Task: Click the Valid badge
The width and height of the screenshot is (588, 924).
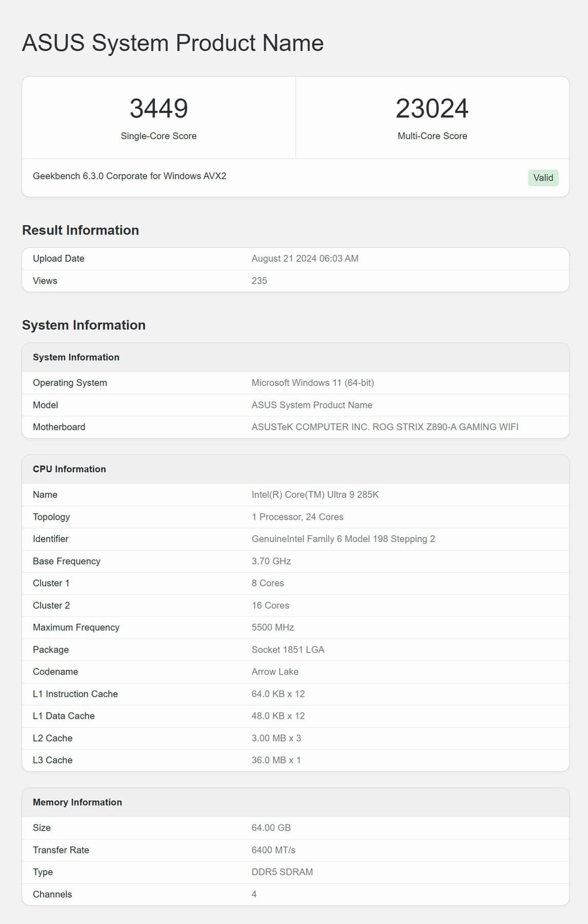Action: [x=543, y=178]
